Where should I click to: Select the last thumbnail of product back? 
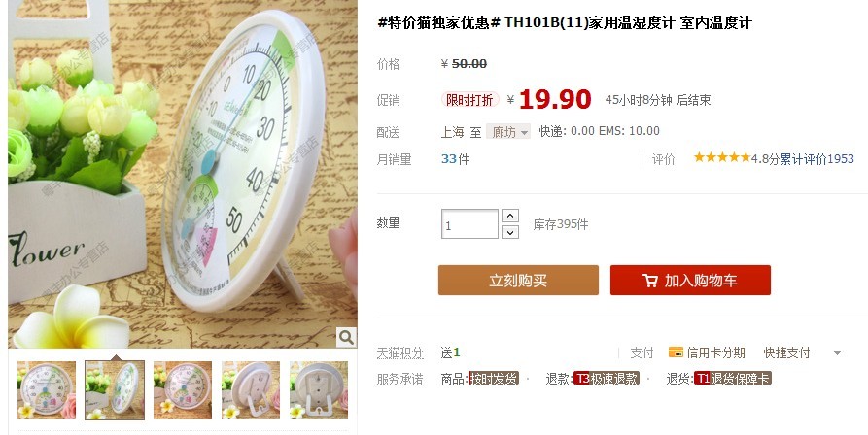pos(319,390)
